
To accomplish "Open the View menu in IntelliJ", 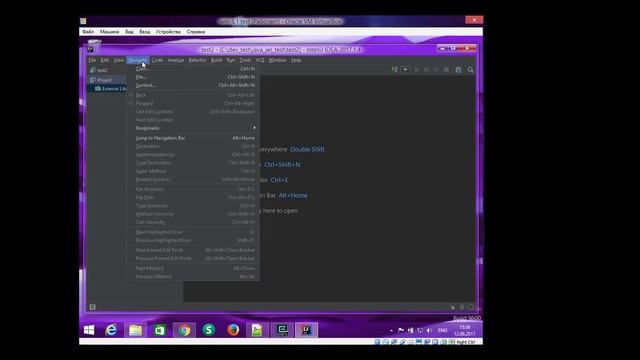I will pyautogui.click(x=118, y=60).
